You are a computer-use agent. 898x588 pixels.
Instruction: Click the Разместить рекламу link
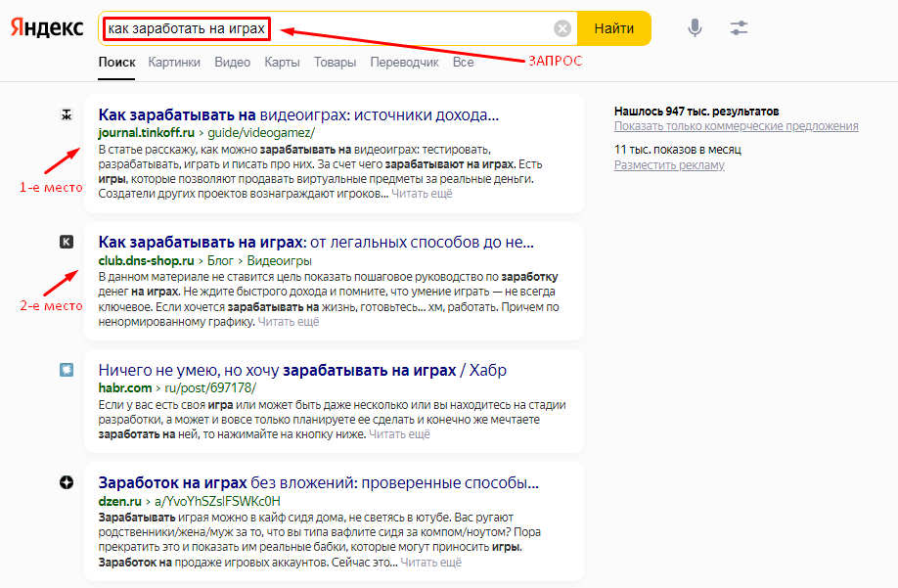point(669,165)
